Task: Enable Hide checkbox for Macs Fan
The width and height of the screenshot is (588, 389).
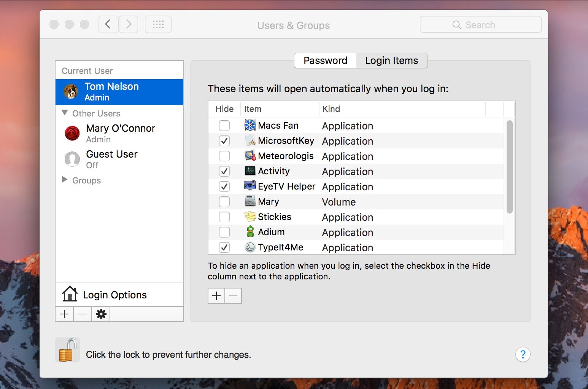Action: pos(224,126)
